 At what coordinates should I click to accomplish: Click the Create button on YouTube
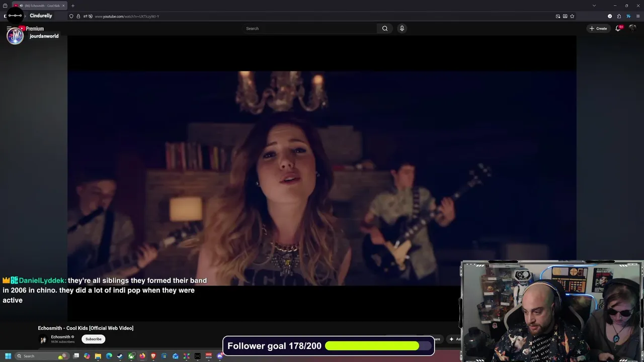598,28
